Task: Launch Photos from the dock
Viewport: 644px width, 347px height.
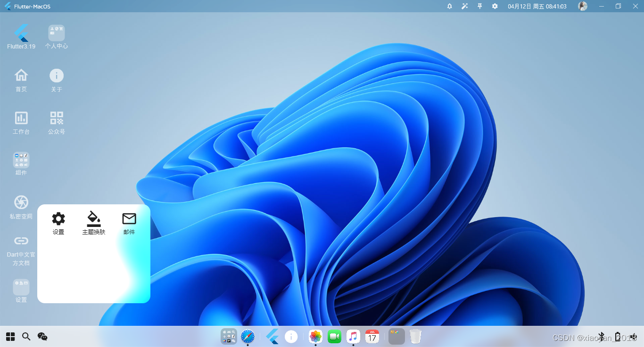Action: 315,336
